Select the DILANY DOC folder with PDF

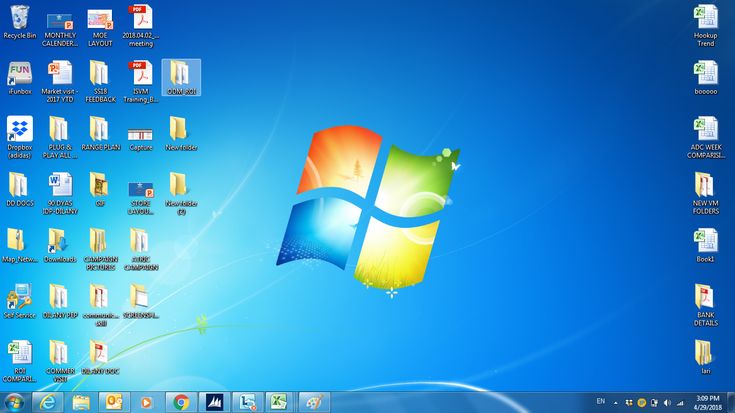pyautogui.click(x=100, y=357)
